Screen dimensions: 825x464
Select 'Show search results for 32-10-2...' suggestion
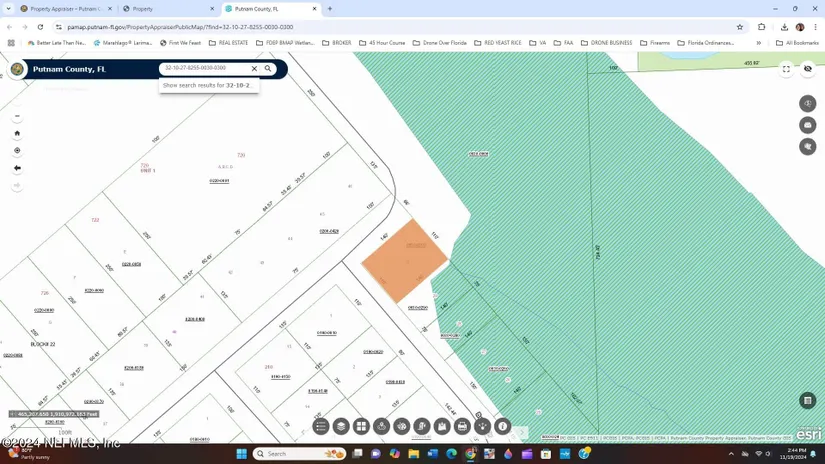208,86
